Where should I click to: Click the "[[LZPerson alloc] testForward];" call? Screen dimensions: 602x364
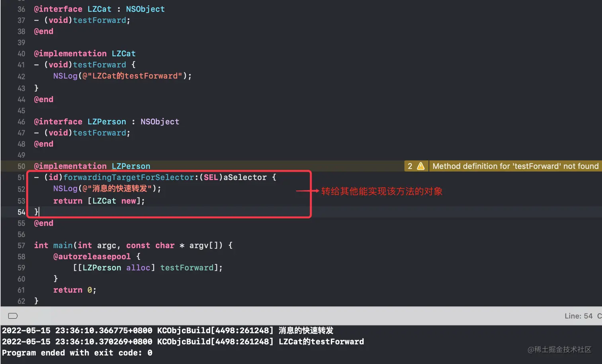[148, 268]
